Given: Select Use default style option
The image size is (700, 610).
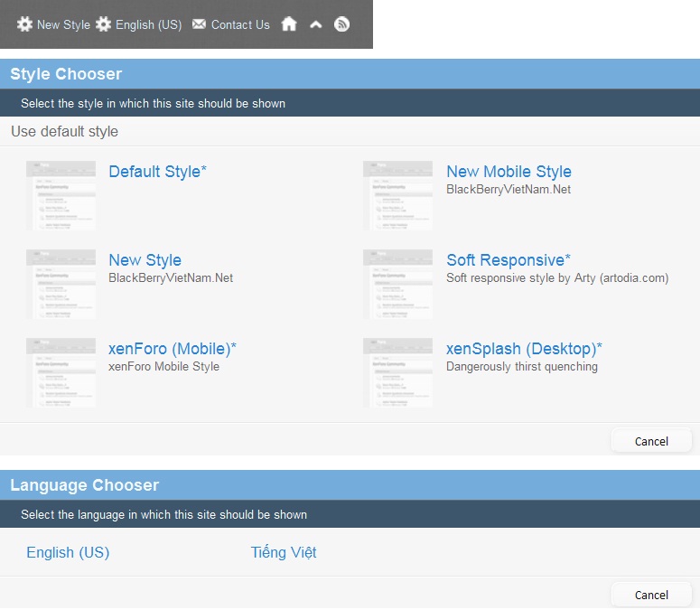Looking at the screenshot, I should 65,131.
